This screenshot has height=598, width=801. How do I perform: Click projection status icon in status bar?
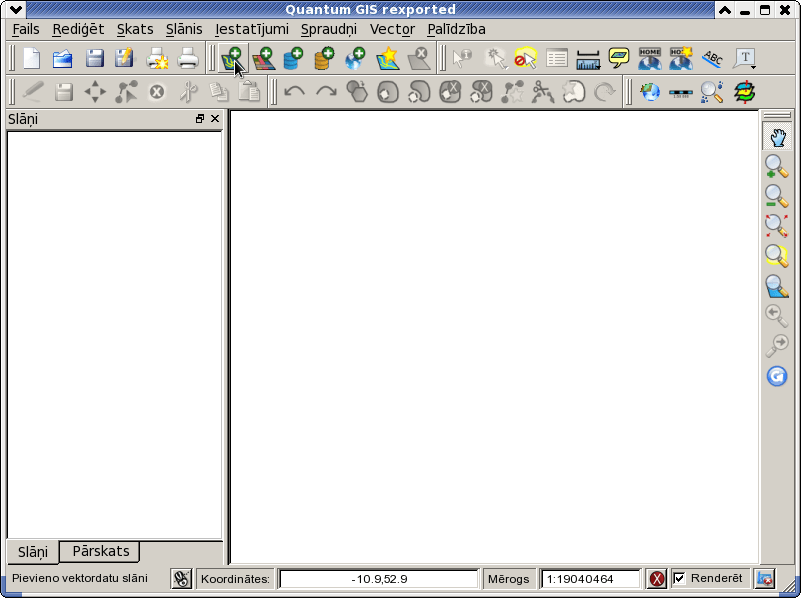765,579
